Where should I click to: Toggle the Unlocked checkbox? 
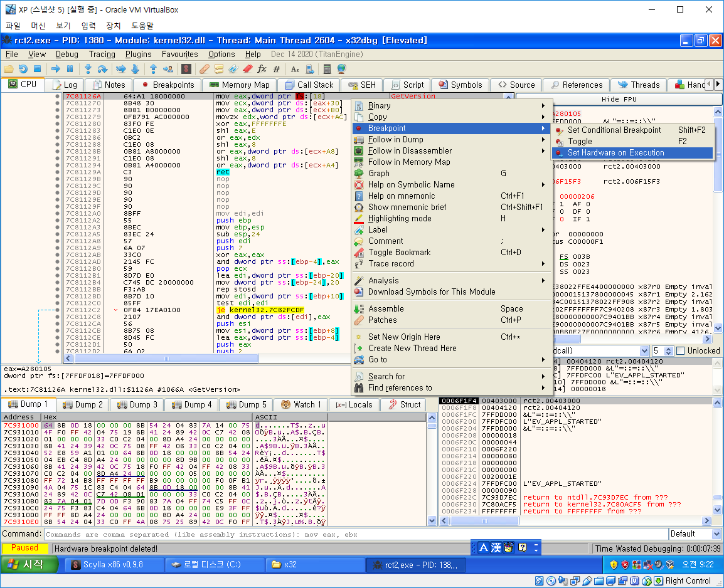(680, 351)
